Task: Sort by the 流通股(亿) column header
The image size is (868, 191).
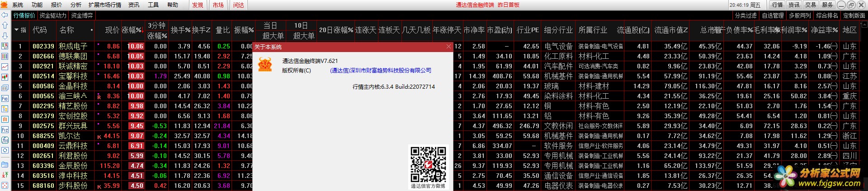Action: [633, 30]
